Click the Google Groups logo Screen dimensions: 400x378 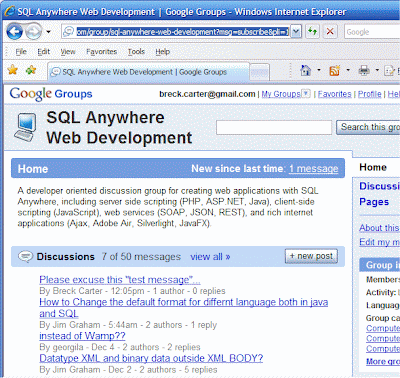click(x=51, y=94)
